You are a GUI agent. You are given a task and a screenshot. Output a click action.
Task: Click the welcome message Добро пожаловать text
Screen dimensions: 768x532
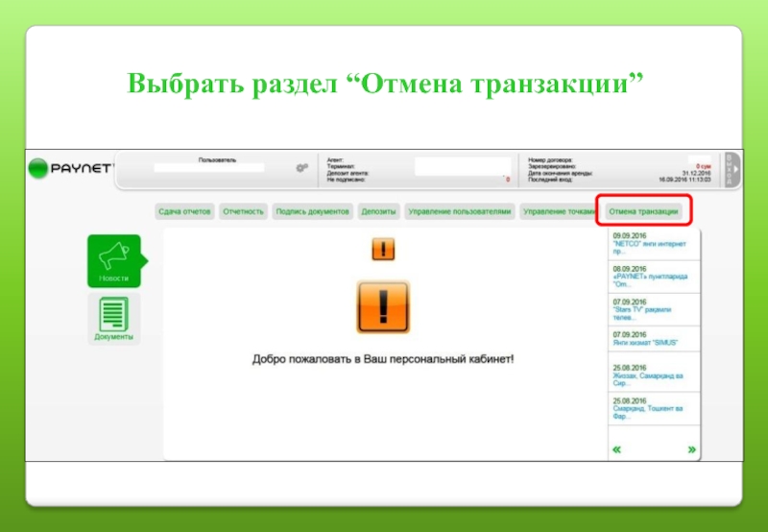[x=383, y=359]
